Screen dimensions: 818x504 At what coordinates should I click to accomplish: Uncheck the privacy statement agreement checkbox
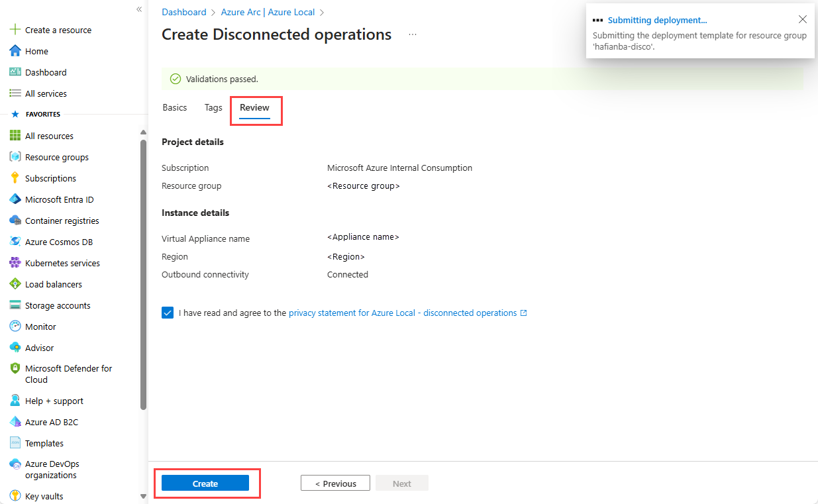[x=168, y=313]
